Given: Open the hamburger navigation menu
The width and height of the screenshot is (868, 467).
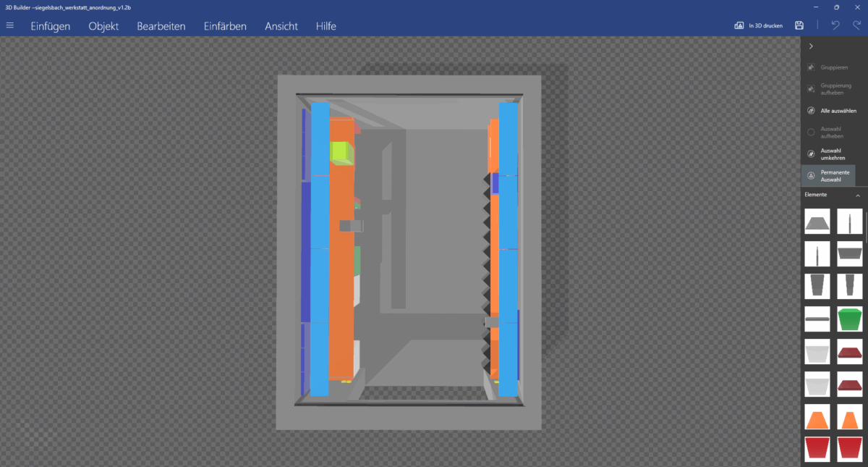Looking at the screenshot, I should [x=10, y=25].
